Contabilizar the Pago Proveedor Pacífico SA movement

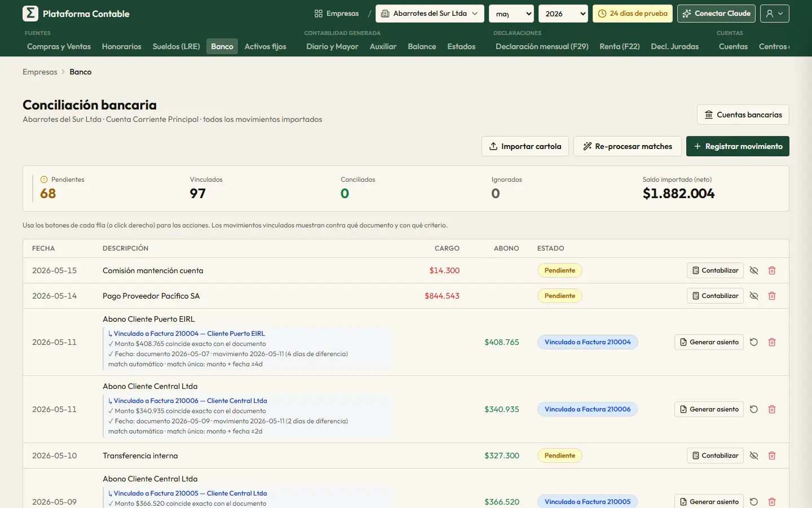pyautogui.click(x=715, y=296)
